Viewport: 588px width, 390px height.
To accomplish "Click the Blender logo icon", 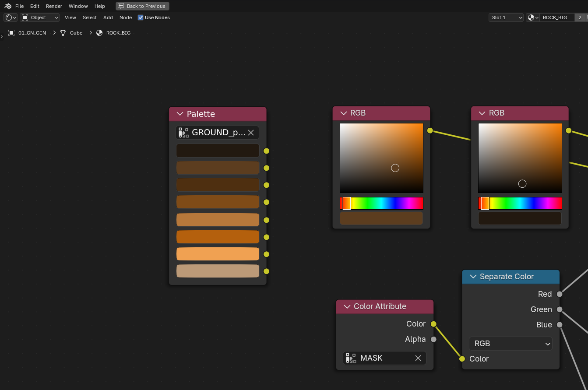I will [x=8, y=6].
